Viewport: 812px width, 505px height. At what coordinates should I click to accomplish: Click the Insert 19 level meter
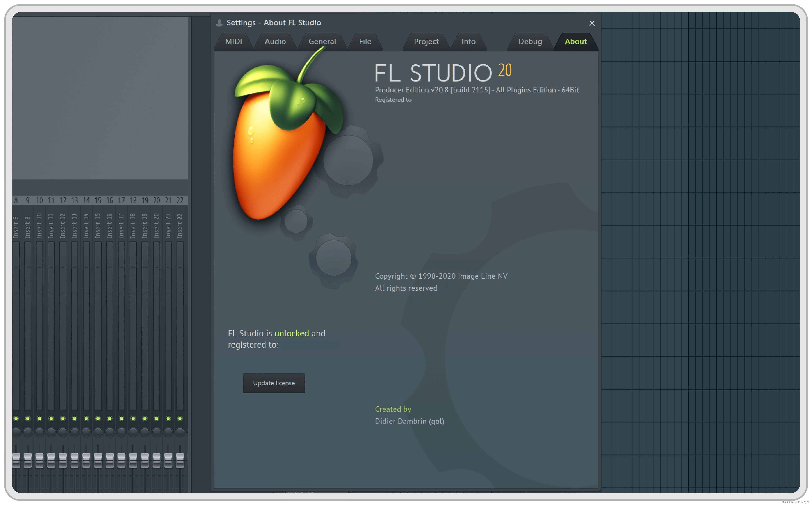145,326
